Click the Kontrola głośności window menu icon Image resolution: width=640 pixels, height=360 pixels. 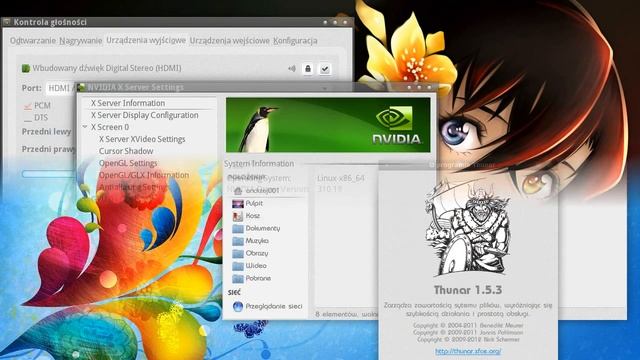coord(7,22)
